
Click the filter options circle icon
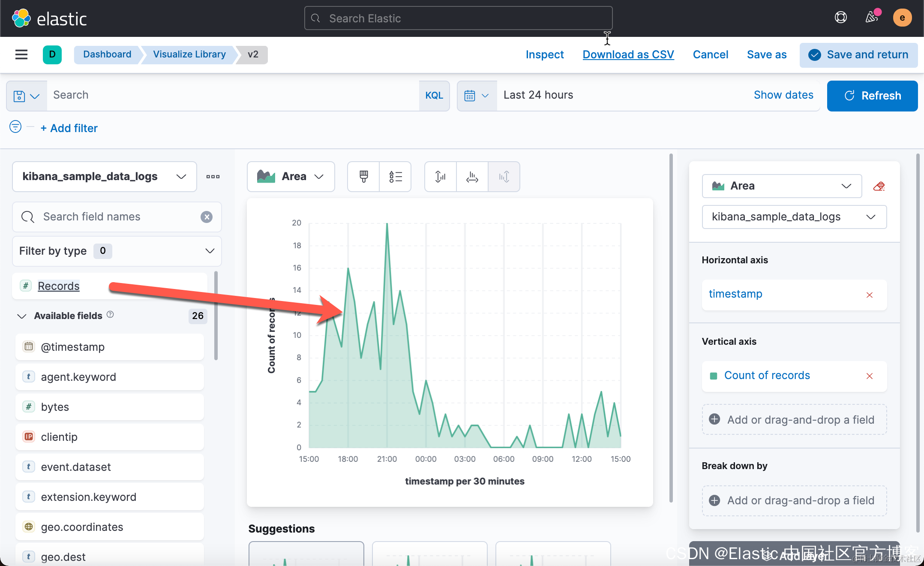click(x=15, y=127)
